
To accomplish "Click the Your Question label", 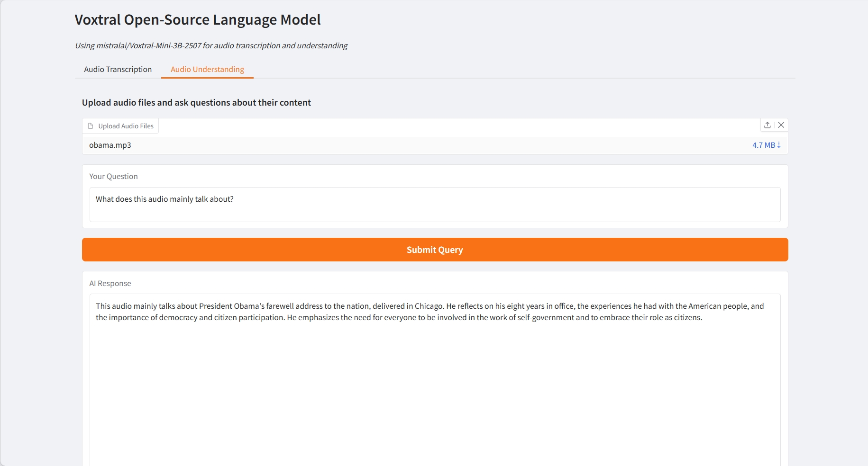I will (x=113, y=176).
